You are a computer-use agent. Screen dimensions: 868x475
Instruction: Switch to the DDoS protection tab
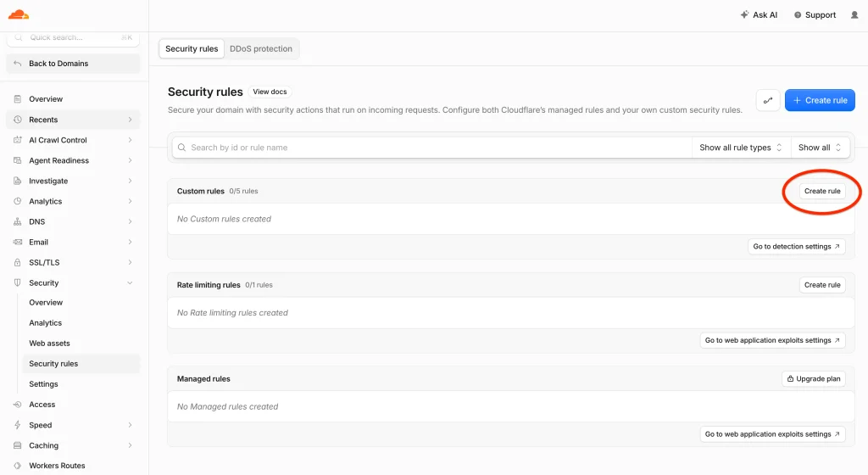(261, 48)
